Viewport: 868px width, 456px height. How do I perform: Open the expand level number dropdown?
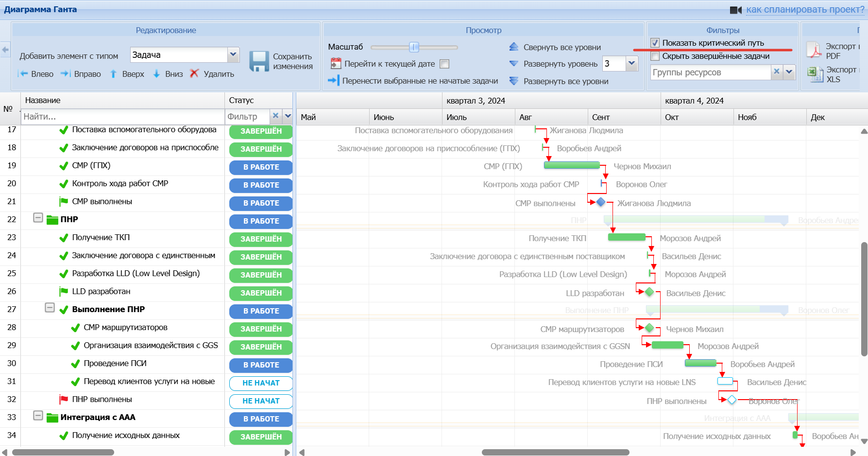[631, 63]
